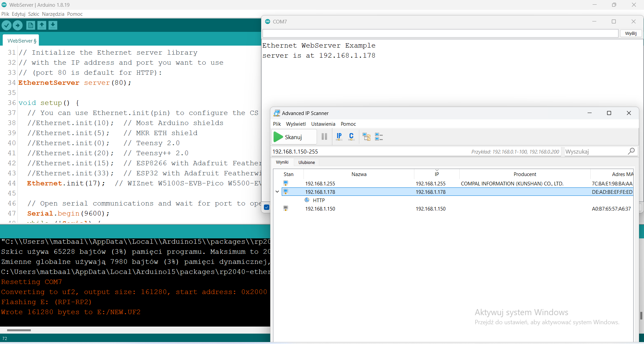This screenshot has height=344, width=644.
Task: Collapse all results in IP Scanner
Action: 379,136
